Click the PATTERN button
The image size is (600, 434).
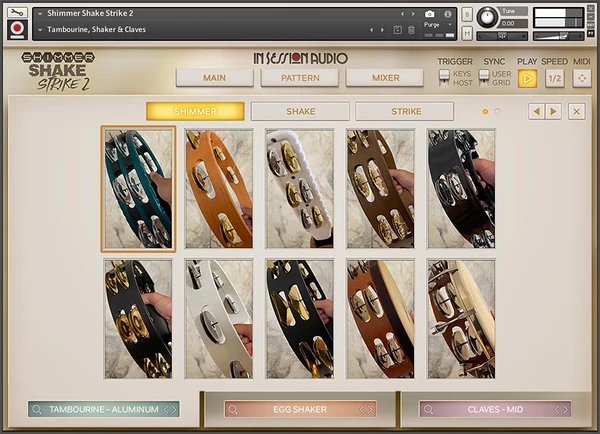click(300, 78)
